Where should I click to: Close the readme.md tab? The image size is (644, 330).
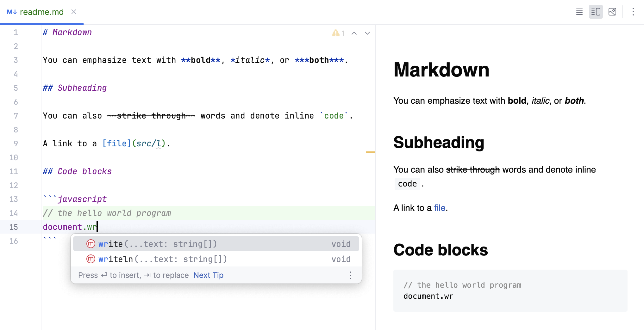74,12
